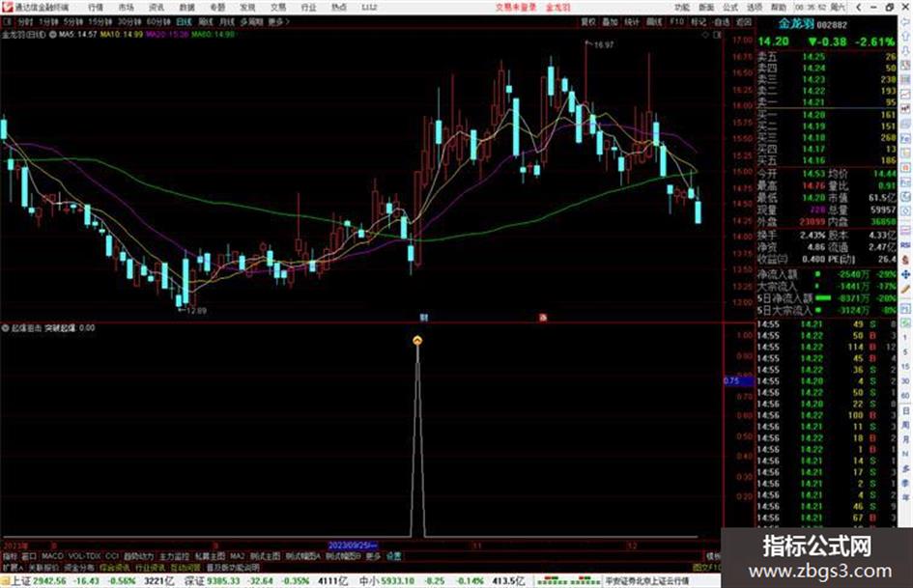
Task: Select the 指标 tab at bottom
Action: [10, 556]
